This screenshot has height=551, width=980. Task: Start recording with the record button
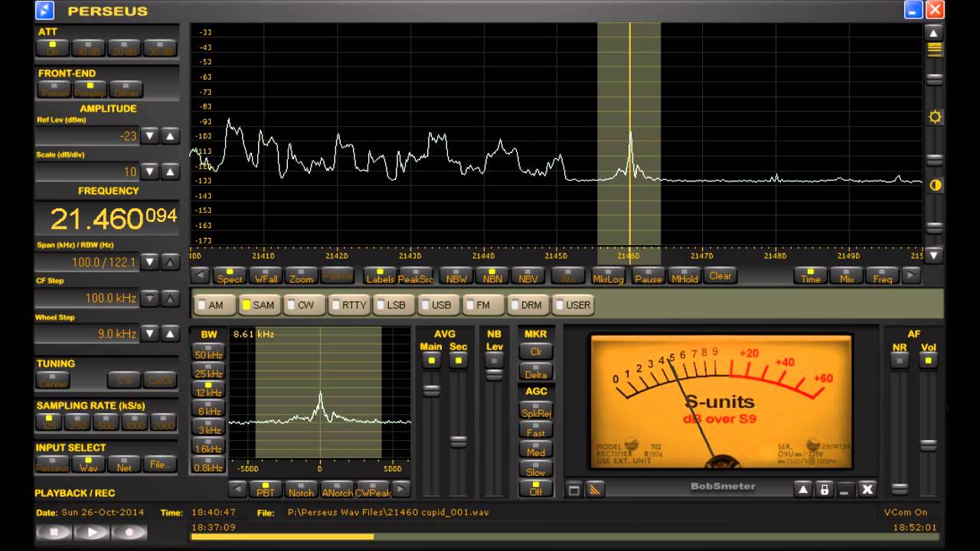[130, 532]
